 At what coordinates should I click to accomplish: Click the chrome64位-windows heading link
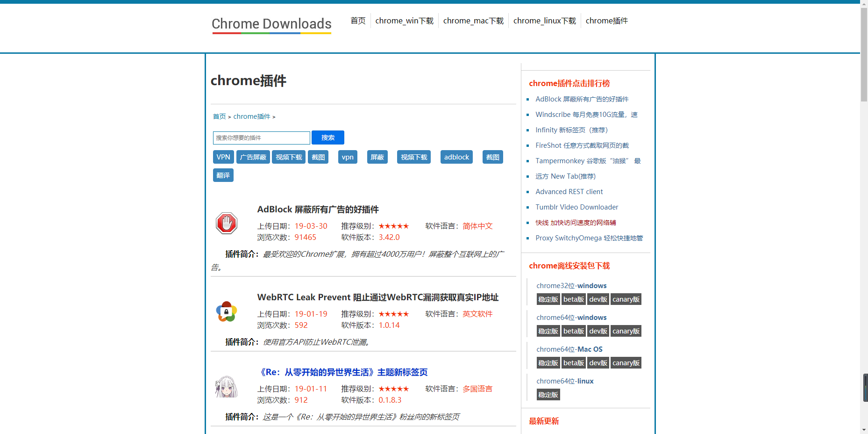572,318
